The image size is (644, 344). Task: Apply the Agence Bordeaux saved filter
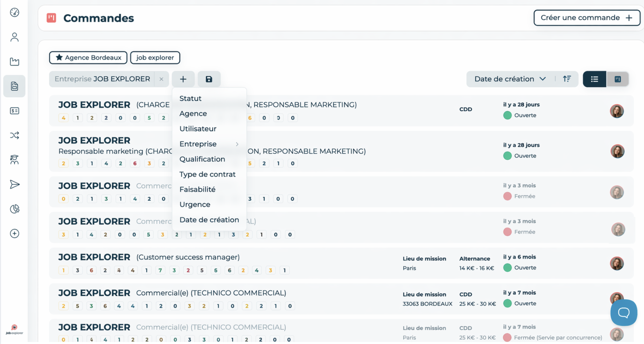click(88, 57)
